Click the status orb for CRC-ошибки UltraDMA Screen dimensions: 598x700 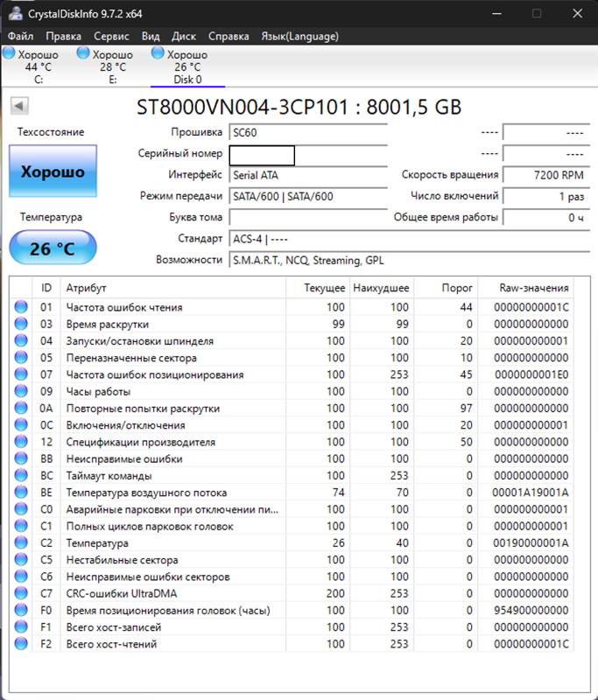click(21, 593)
